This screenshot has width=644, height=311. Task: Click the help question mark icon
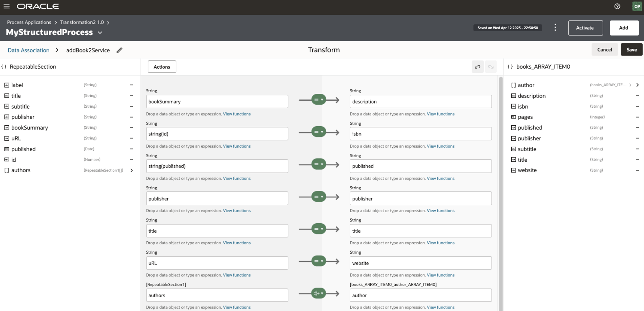pos(617,6)
